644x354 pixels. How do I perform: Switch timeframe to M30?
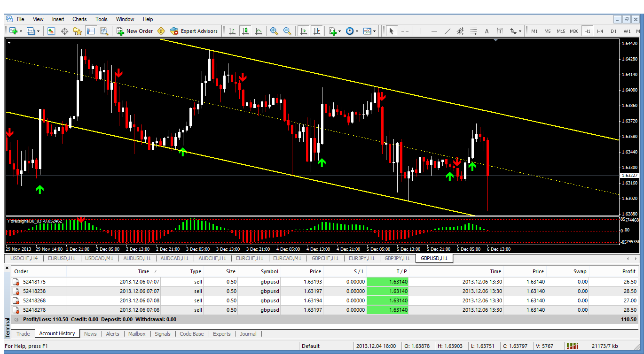tap(574, 31)
